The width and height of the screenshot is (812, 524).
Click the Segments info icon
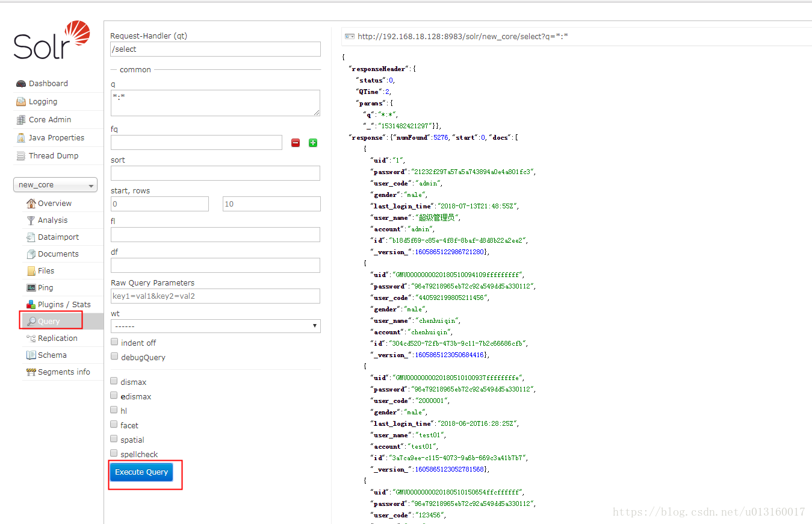pyautogui.click(x=31, y=372)
